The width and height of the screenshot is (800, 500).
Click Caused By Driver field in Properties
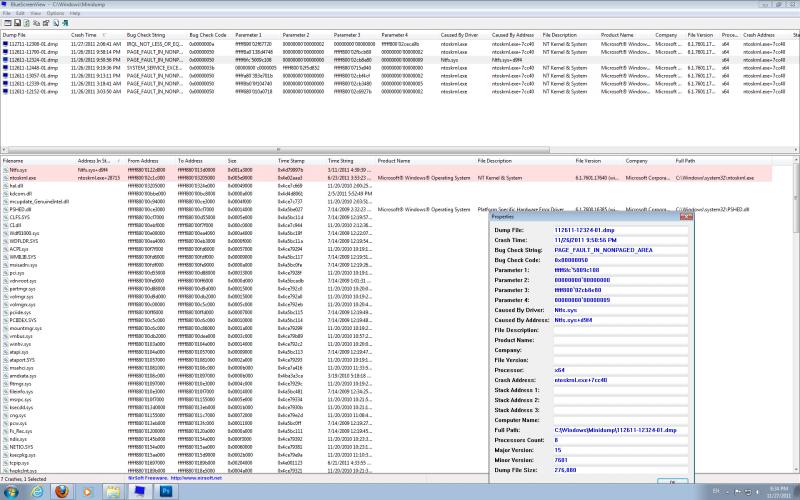click(x=620, y=310)
